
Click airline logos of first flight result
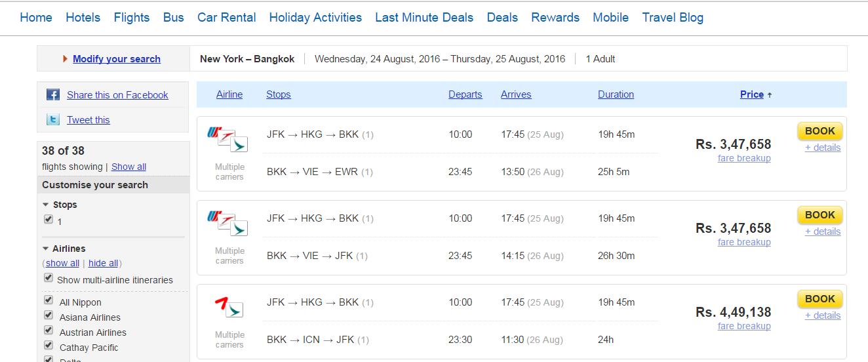coord(227,139)
